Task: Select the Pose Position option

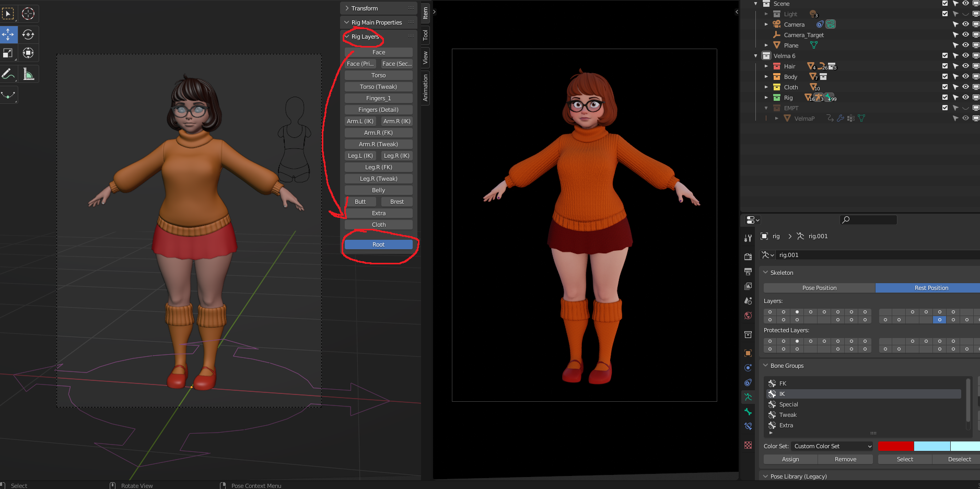Action: pyautogui.click(x=819, y=288)
